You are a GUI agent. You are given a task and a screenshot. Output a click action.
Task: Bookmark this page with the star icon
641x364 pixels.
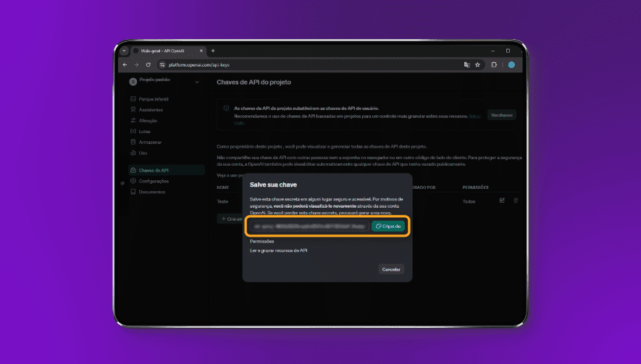point(477,65)
